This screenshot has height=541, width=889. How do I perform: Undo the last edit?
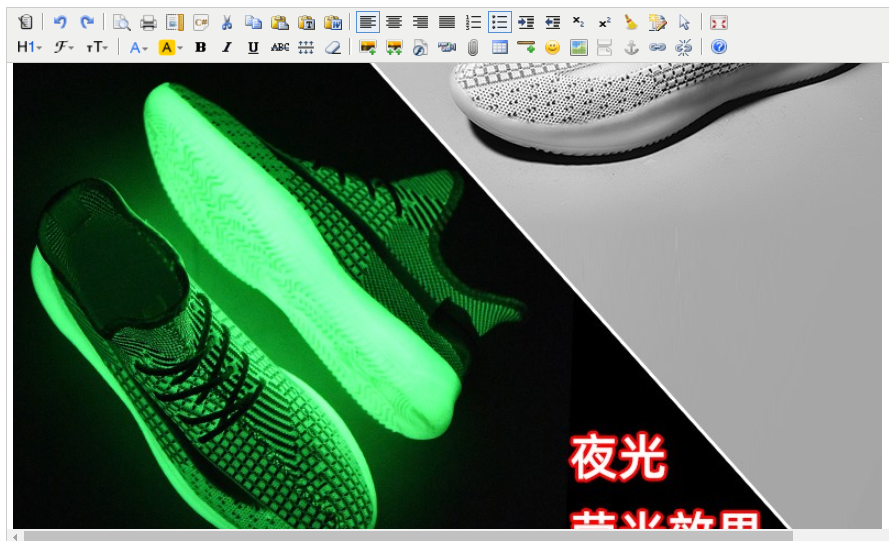60,22
